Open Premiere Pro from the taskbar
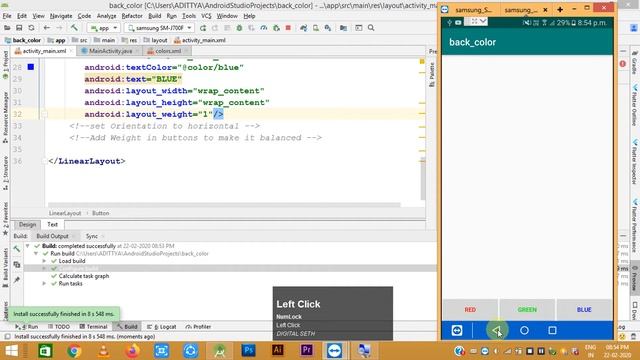This screenshot has width=640, height=360. coord(307,350)
